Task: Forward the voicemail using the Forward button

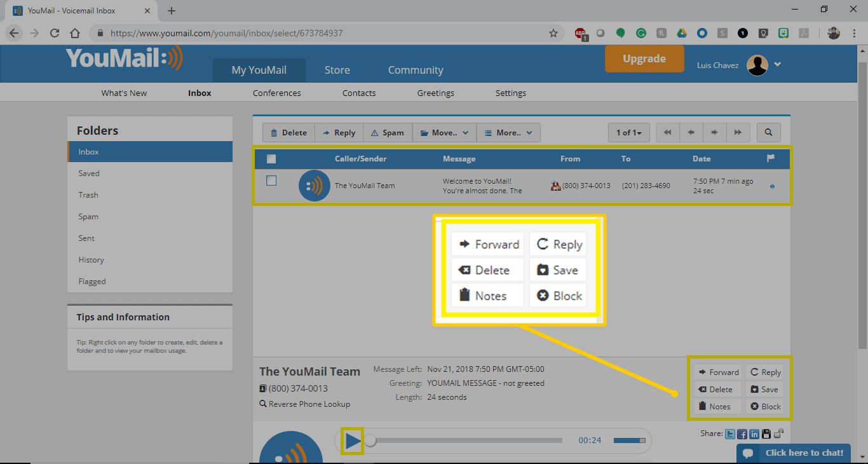Action: 717,372
